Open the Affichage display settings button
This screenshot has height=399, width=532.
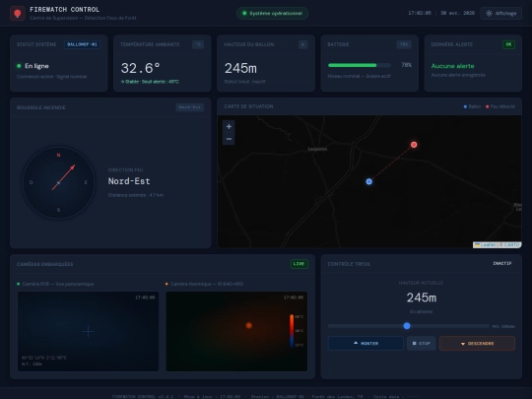click(501, 13)
